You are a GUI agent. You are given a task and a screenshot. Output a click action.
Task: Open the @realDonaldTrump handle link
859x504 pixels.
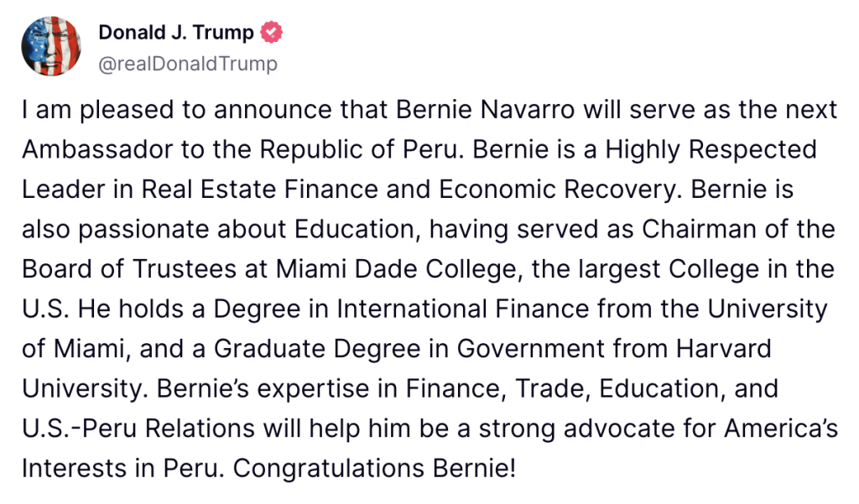click(188, 64)
